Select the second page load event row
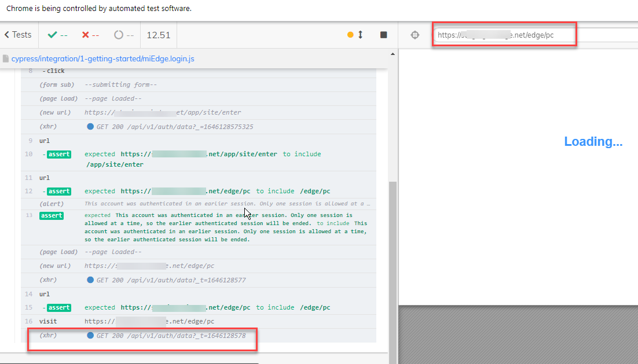The height and width of the screenshot is (364, 638). [199, 252]
